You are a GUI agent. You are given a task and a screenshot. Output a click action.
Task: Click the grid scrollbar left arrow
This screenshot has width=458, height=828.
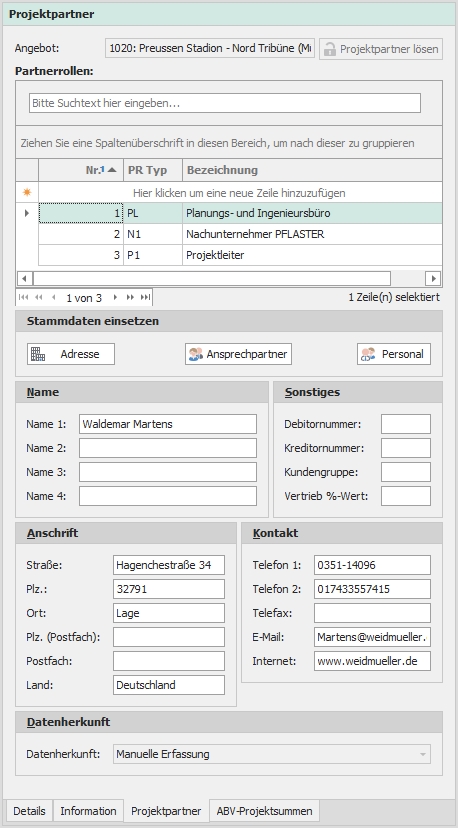pos(24,278)
